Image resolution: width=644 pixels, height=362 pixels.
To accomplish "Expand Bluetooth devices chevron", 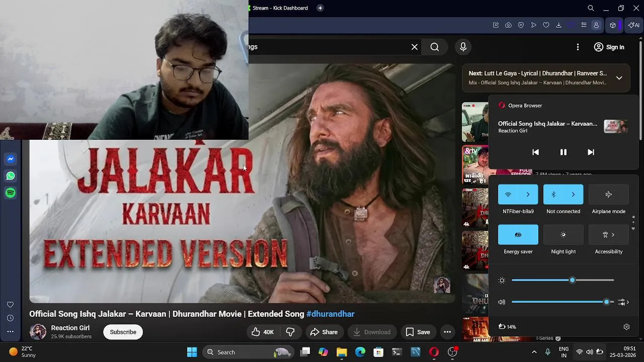I will (x=574, y=195).
